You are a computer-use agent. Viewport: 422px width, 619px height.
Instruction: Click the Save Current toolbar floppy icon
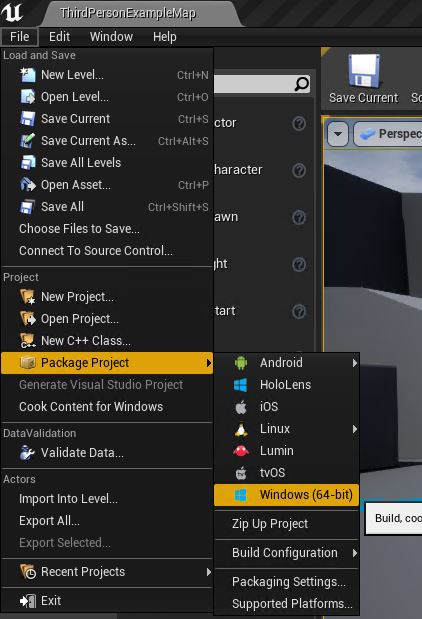364,71
